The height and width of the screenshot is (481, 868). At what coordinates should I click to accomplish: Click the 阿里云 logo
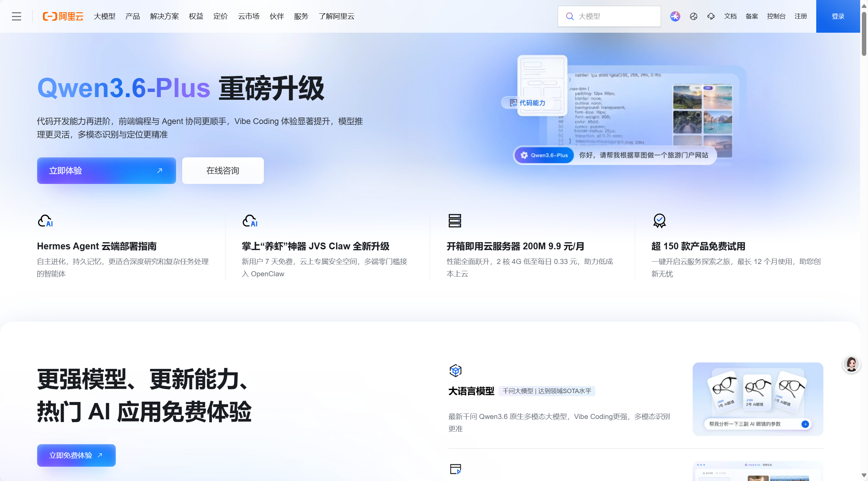(x=63, y=16)
